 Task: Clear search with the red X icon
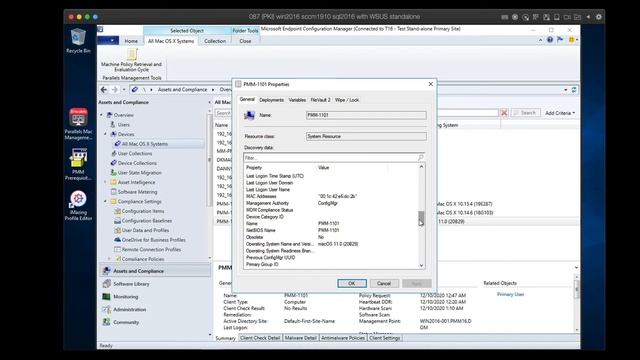504,113
